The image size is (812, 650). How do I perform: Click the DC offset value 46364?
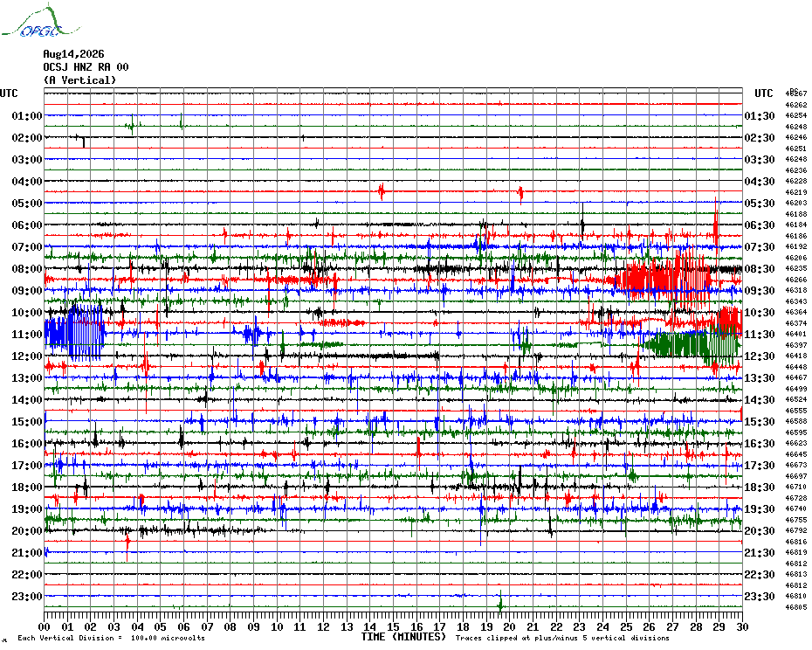(796, 313)
